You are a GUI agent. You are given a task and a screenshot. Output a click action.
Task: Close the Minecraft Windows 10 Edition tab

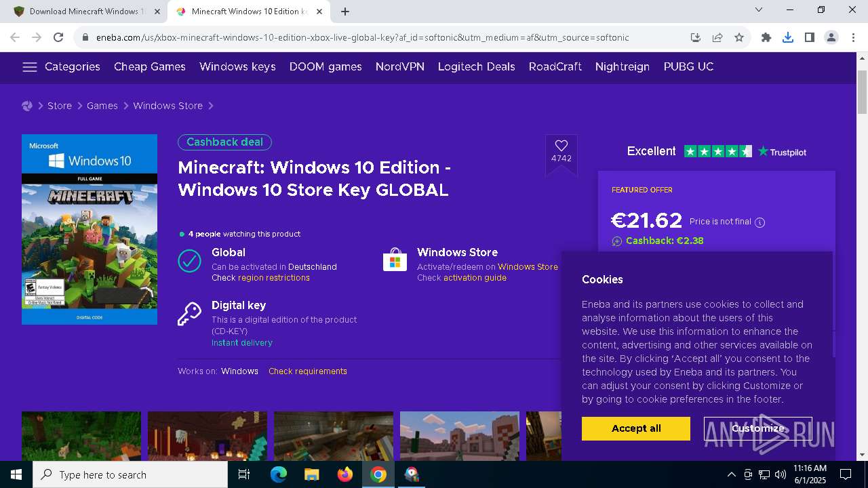[x=319, y=12]
